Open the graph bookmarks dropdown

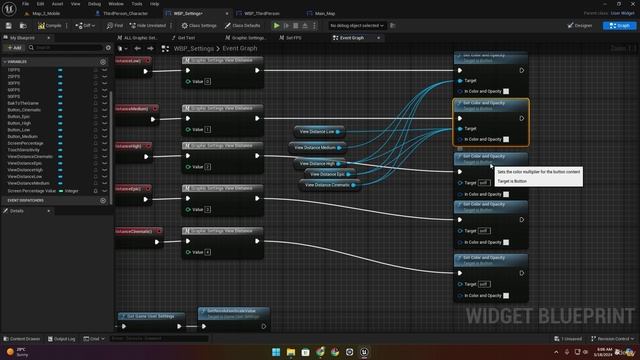tap(122, 49)
